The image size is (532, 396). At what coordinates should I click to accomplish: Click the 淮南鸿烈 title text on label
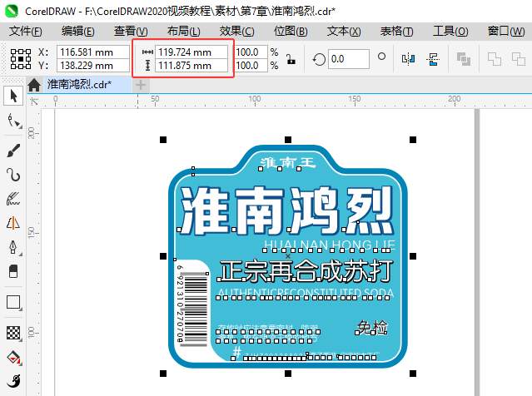coord(286,210)
